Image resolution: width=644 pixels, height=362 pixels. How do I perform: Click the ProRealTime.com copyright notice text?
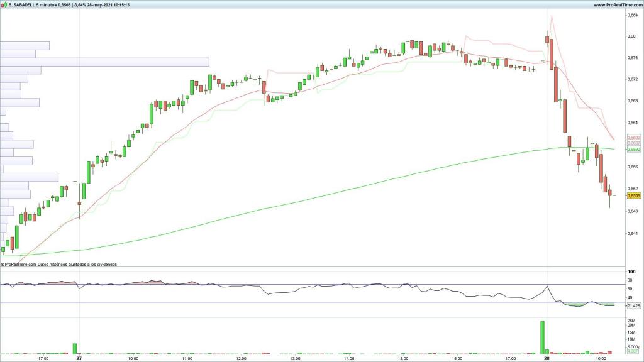[x=59, y=265]
